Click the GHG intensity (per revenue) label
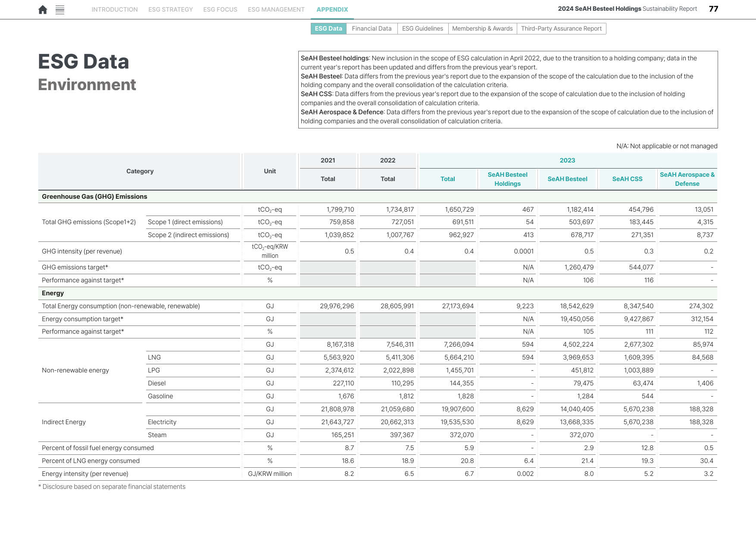 pos(82,251)
